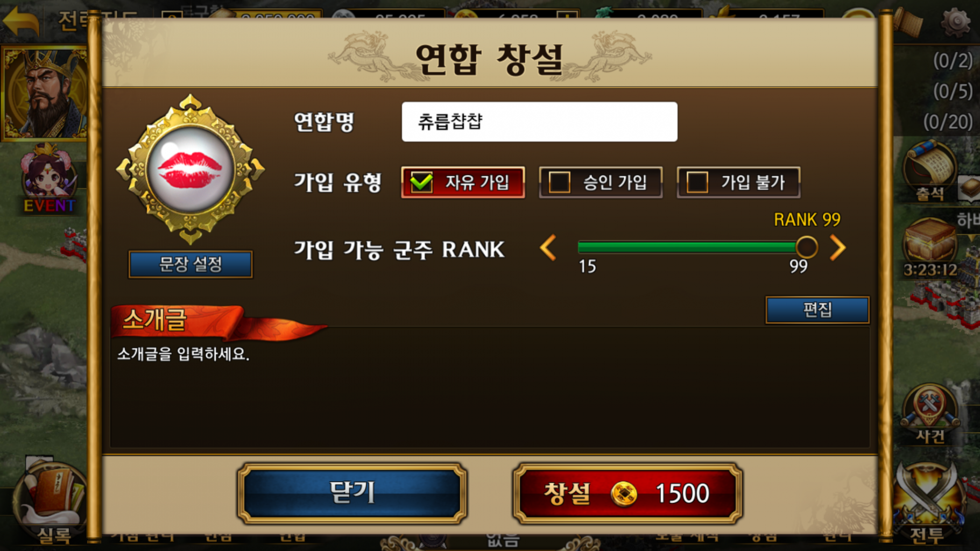Click the rank slider handle
The width and height of the screenshot is (980, 551).
tap(806, 248)
